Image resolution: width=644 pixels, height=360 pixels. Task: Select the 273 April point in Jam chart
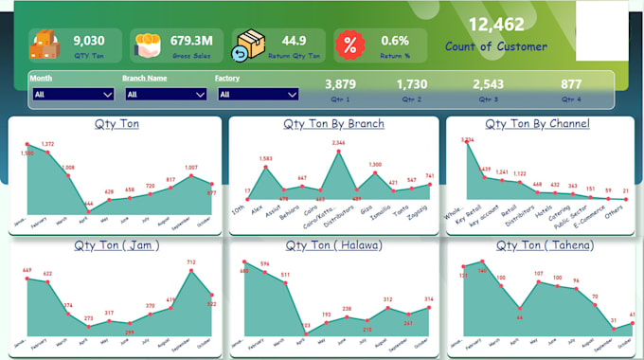click(x=89, y=327)
